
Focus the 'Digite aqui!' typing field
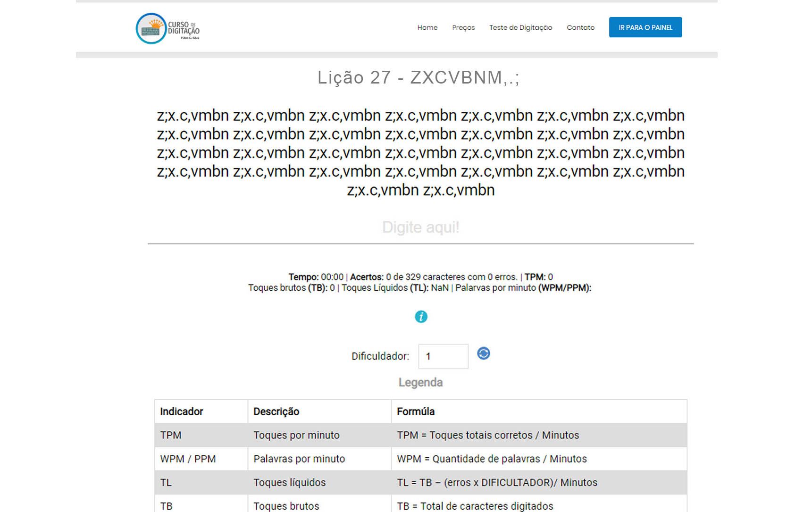pyautogui.click(x=420, y=228)
